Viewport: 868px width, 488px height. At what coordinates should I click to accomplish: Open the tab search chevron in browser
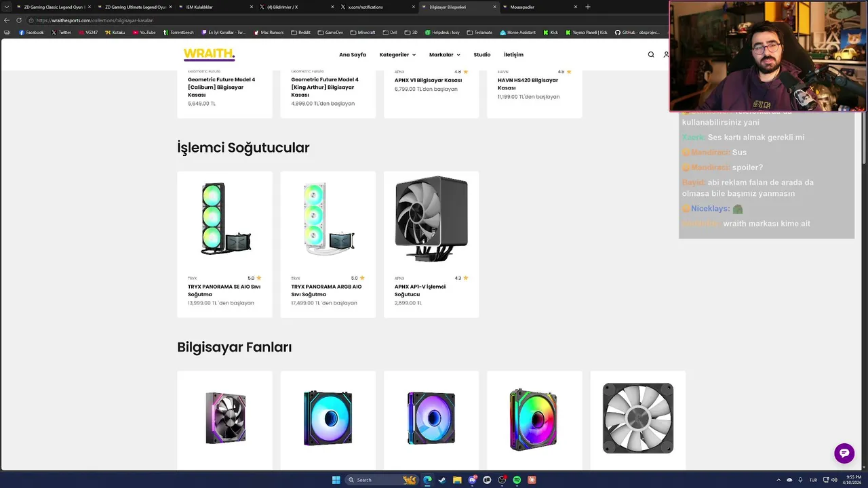click(7, 7)
